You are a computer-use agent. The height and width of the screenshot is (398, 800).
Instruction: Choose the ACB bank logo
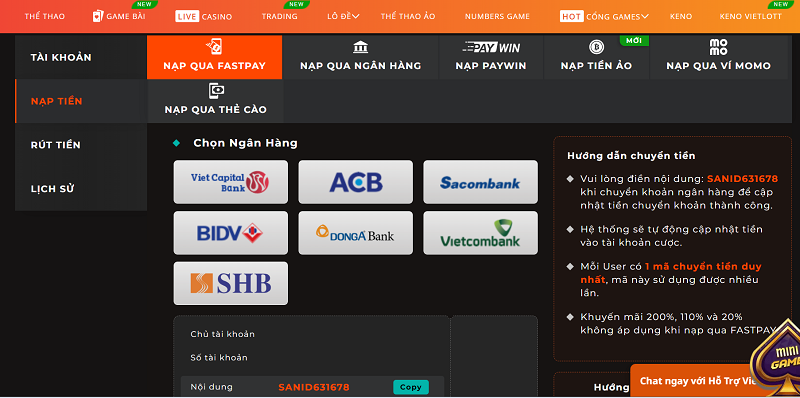point(356,182)
